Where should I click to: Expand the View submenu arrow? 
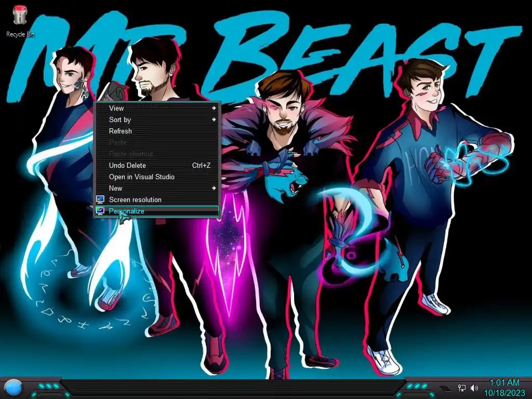[x=214, y=108]
